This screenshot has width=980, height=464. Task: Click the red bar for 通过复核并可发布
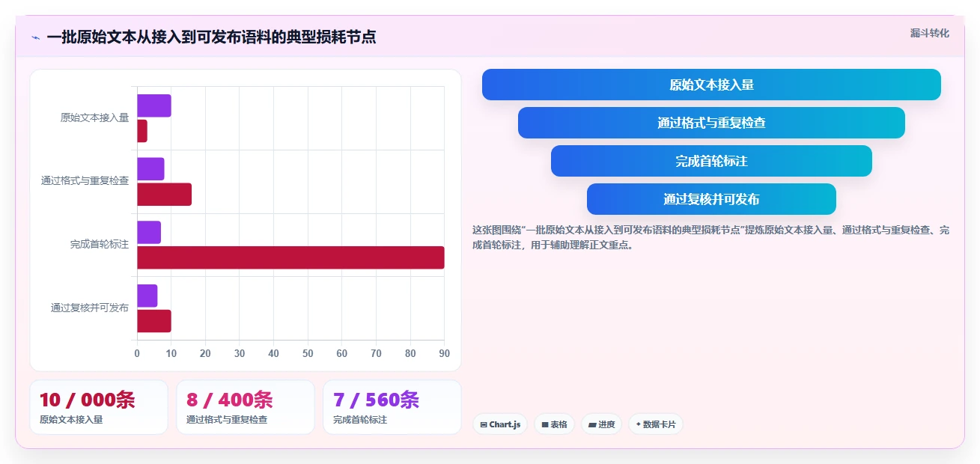pyautogui.click(x=154, y=321)
